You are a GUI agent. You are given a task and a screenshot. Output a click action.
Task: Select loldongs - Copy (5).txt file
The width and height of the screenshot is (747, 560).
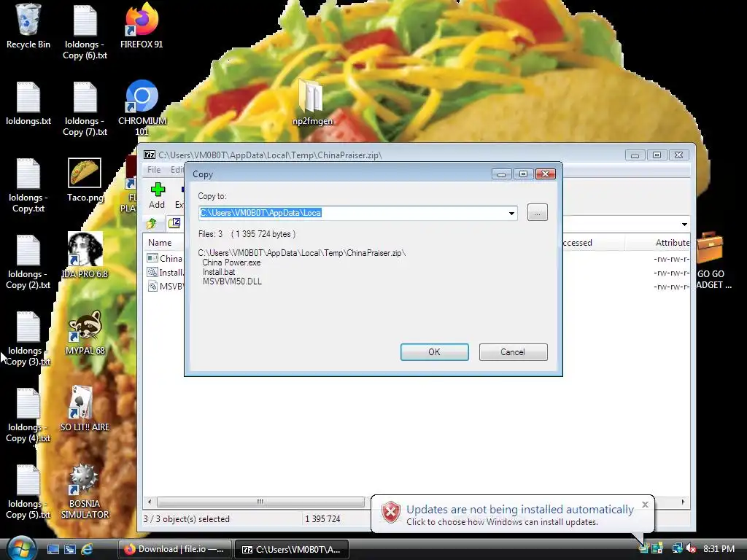tap(28, 492)
